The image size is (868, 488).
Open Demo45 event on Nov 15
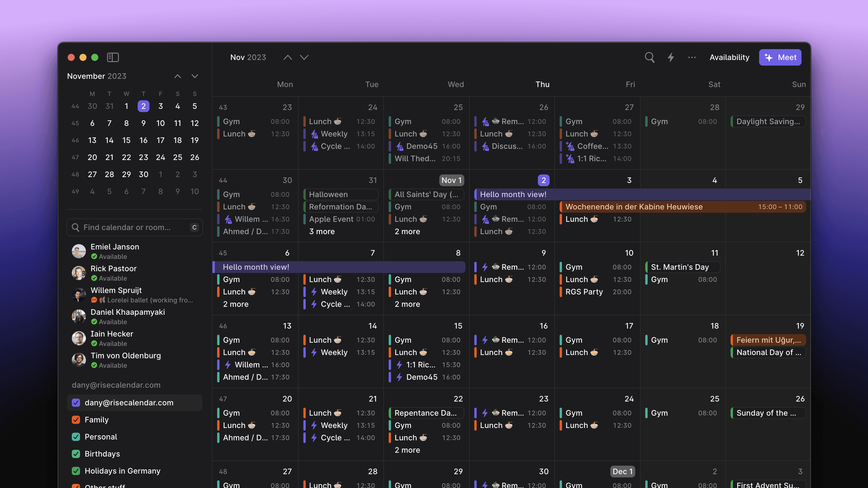426,377
